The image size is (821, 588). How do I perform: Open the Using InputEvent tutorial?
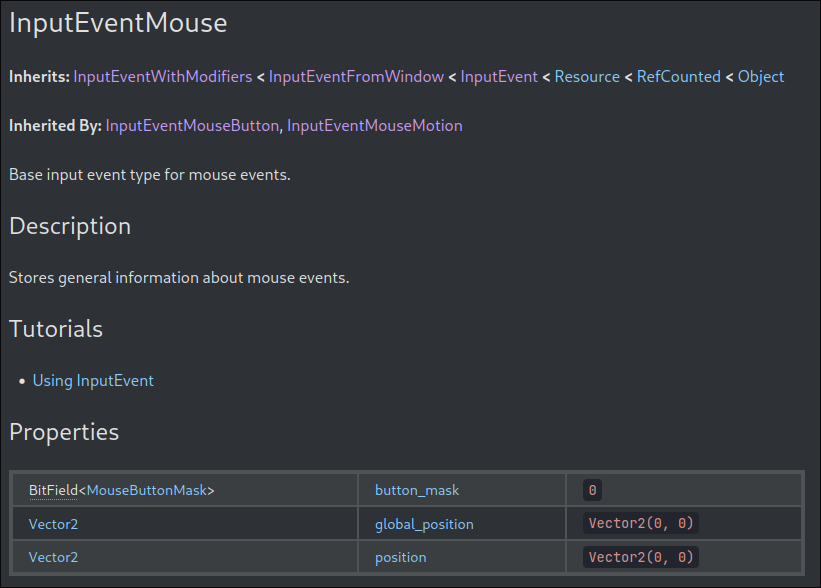(93, 381)
